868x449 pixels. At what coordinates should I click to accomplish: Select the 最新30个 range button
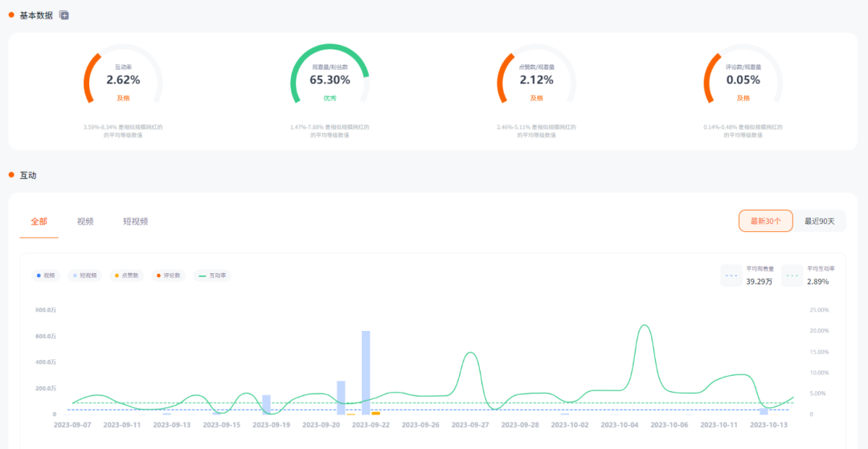(x=766, y=221)
